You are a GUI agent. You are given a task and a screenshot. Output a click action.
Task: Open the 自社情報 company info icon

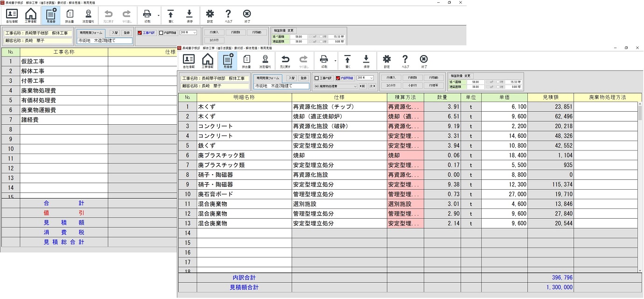pyautogui.click(x=189, y=60)
